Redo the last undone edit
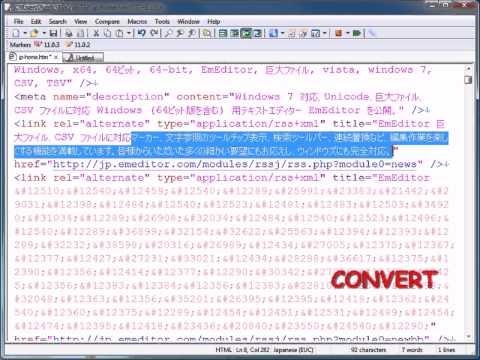 click(154, 33)
